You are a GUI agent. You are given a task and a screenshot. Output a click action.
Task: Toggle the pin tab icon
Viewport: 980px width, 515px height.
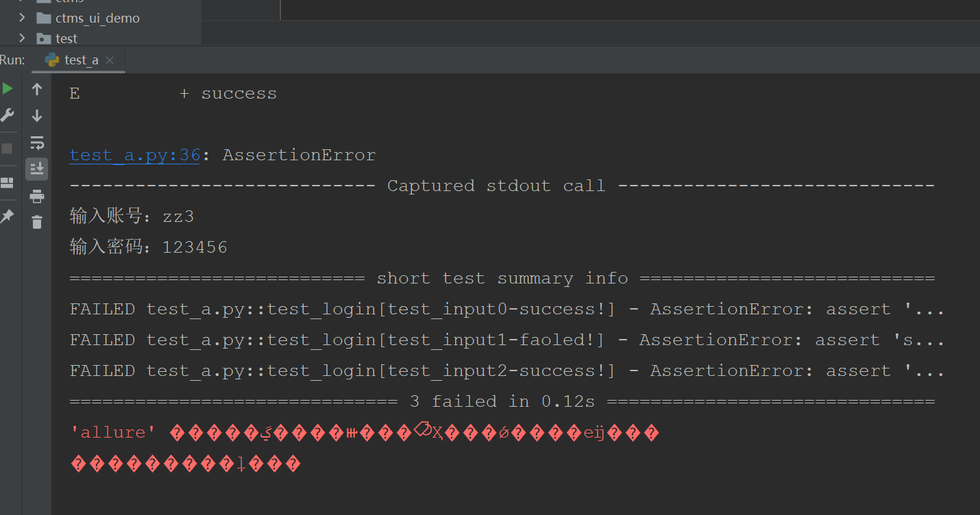pyautogui.click(x=8, y=216)
